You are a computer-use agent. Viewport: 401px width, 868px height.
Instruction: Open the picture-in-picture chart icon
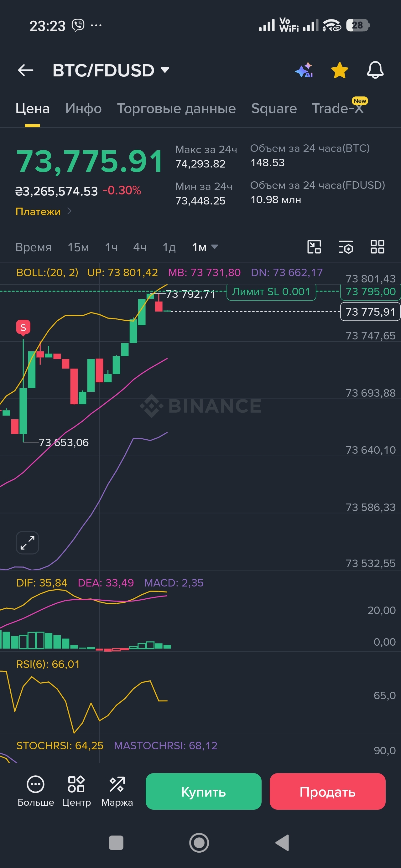tap(314, 247)
